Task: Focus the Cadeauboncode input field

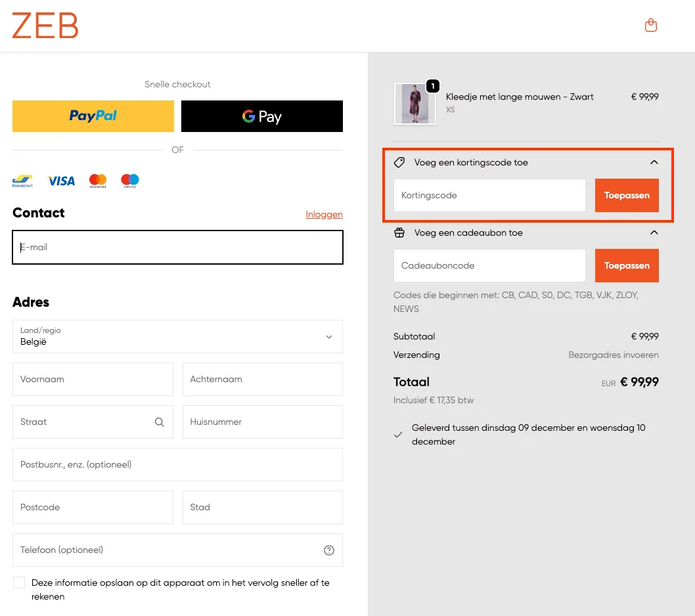Action: (489, 266)
